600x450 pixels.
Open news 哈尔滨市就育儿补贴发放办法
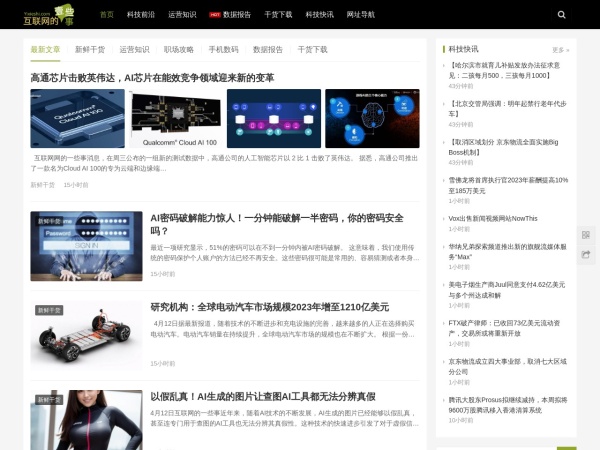pyautogui.click(x=504, y=70)
